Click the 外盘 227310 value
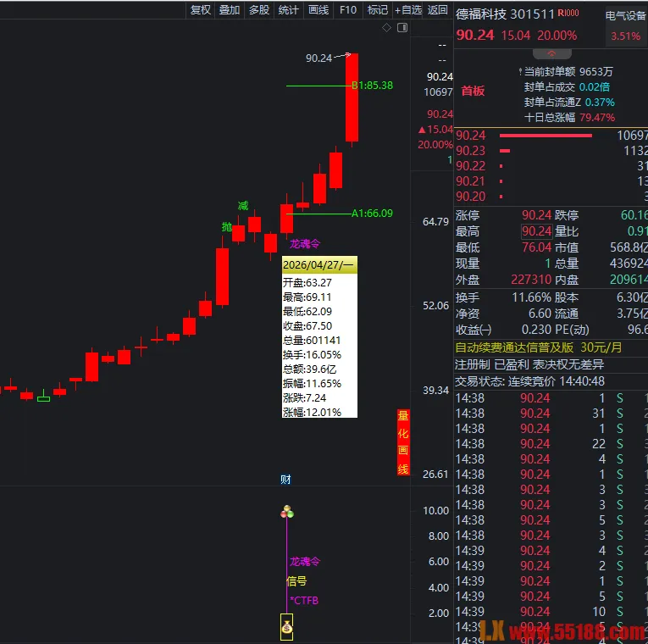 531,280
